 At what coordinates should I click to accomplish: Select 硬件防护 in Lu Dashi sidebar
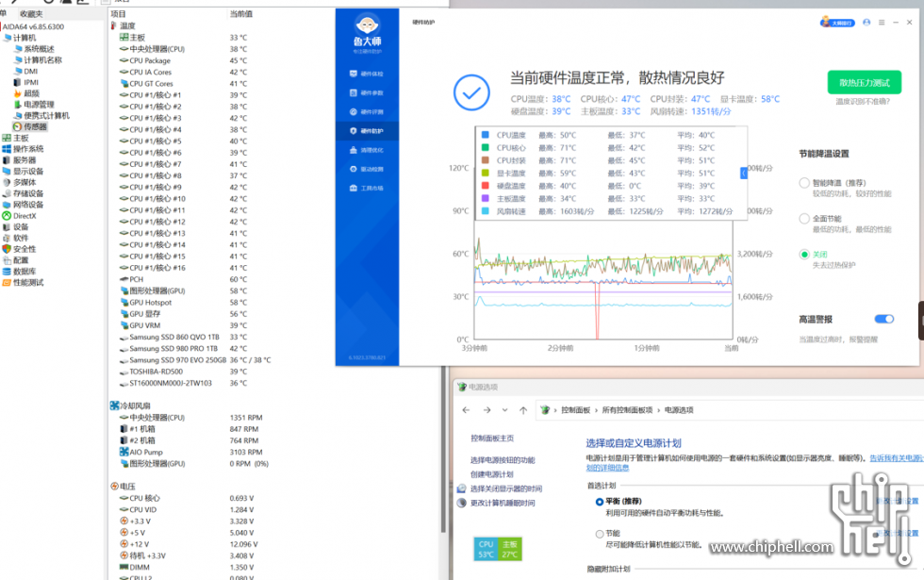(367, 131)
